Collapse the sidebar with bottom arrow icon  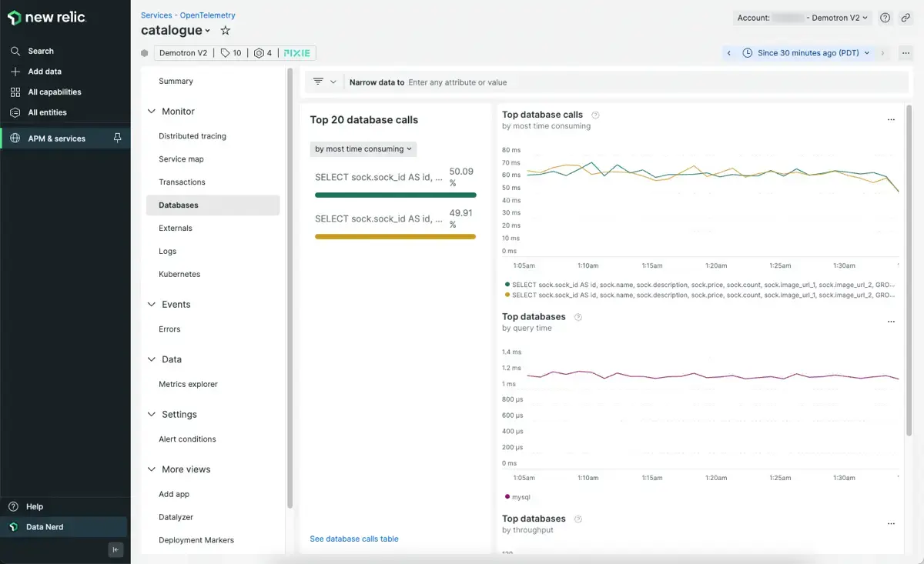[x=115, y=549]
